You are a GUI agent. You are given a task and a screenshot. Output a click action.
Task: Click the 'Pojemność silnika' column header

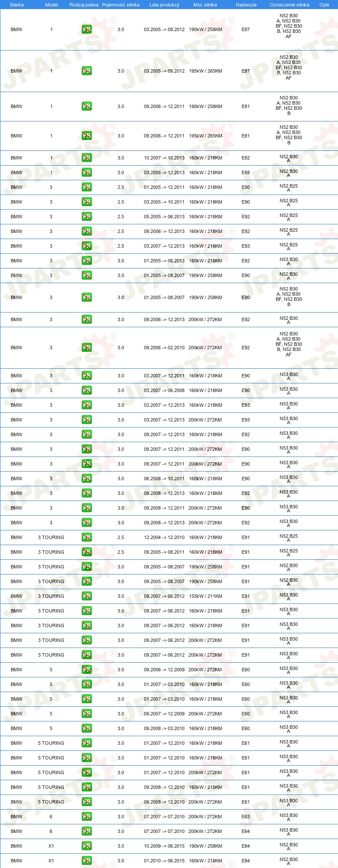[121, 5]
